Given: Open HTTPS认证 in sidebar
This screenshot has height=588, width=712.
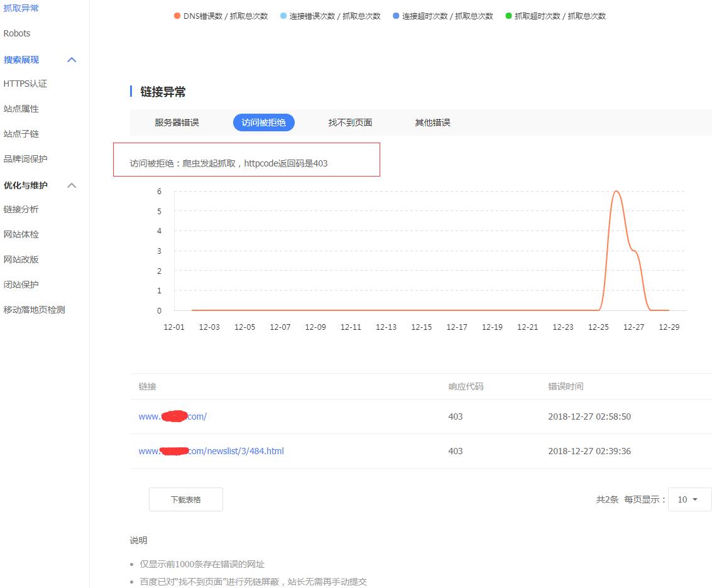Looking at the screenshot, I should click(x=25, y=84).
